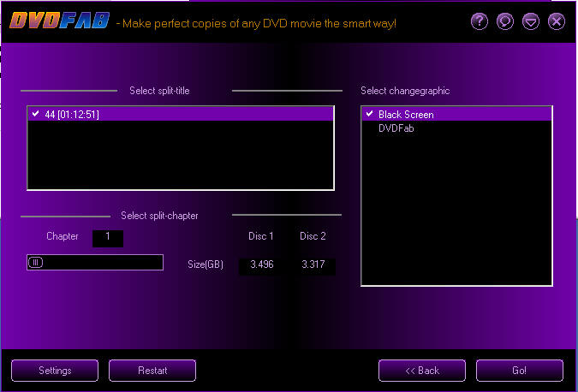Toggle checkmark for title 44 [01:12:51]
Screen dimensions: 578x392
35,114
